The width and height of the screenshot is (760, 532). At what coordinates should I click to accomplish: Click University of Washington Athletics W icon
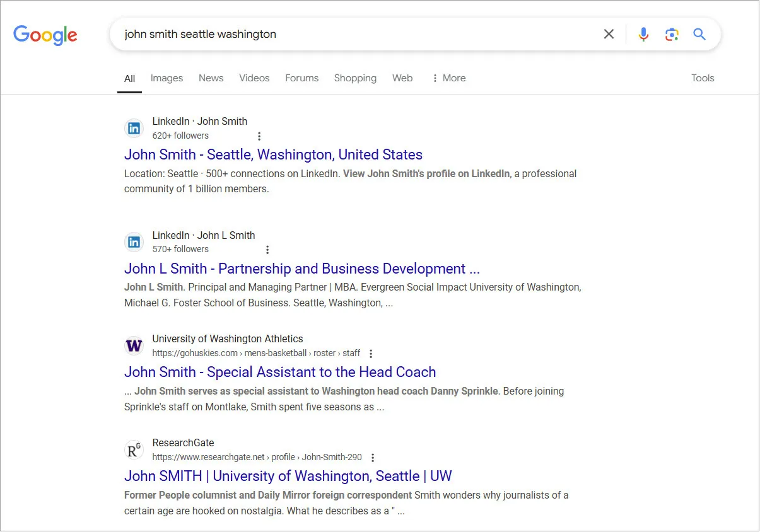click(x=134, y=345)
